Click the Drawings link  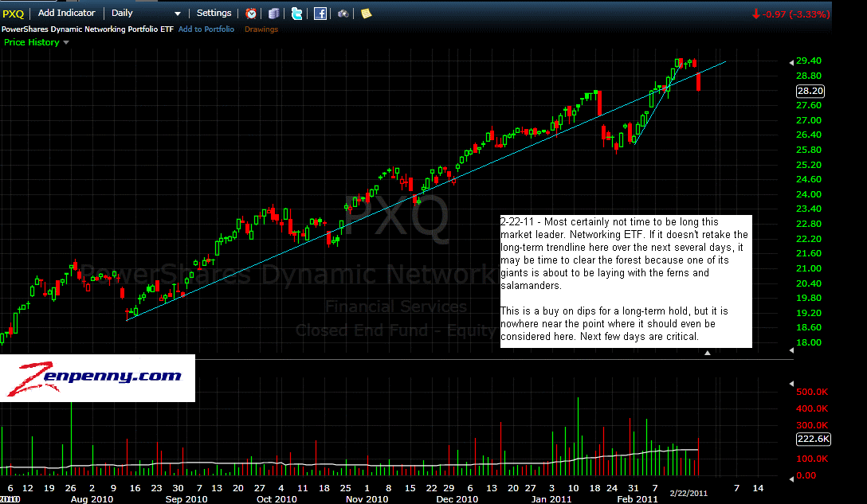(261, 29)
